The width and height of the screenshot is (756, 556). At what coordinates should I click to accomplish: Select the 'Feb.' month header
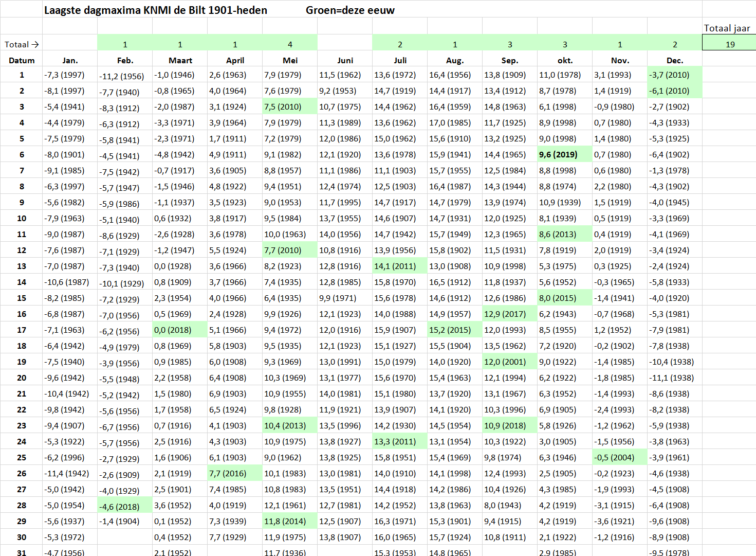[125, 60]
